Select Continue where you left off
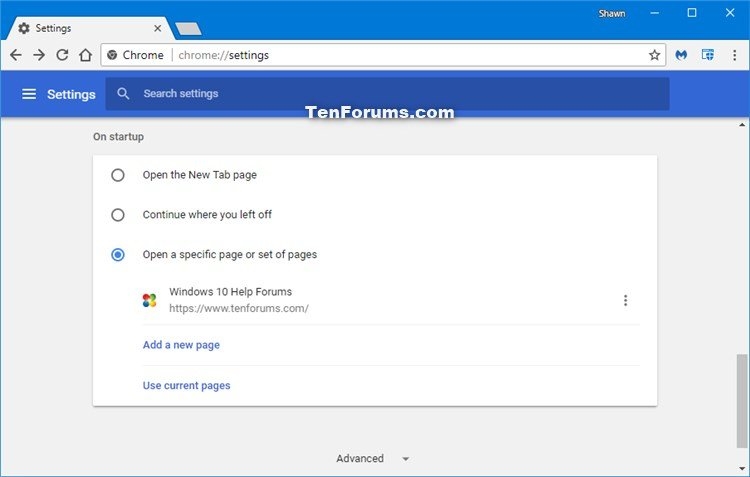Screen dimensions: 750x477 [118, 215]
